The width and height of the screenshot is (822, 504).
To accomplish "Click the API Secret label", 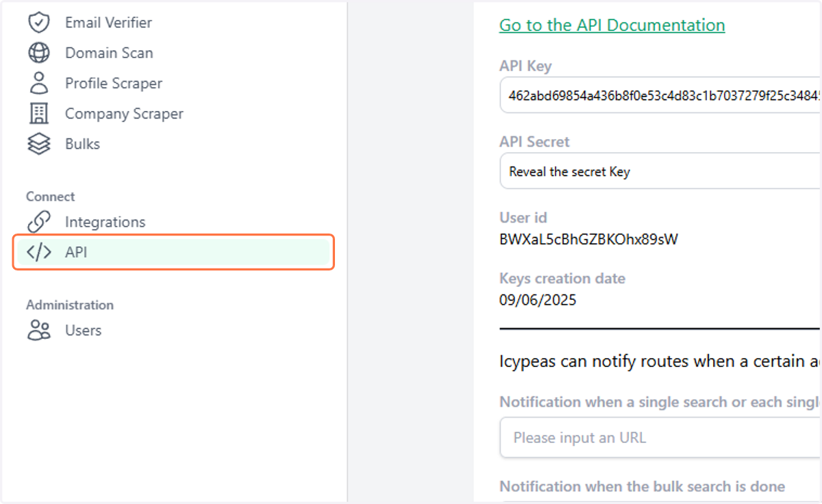I will (534, 142).
